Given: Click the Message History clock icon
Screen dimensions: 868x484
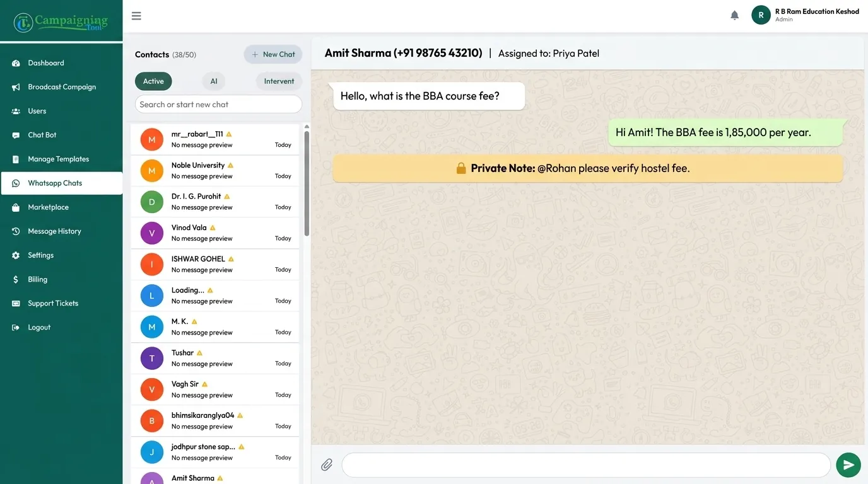Looking at the screenshot, I should (16, 231).
